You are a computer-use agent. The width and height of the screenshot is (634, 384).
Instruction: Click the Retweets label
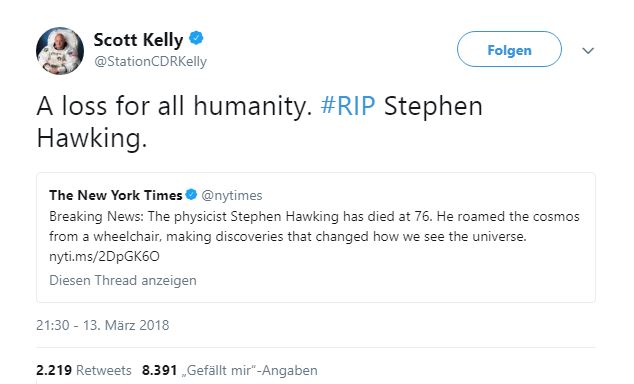104,370
